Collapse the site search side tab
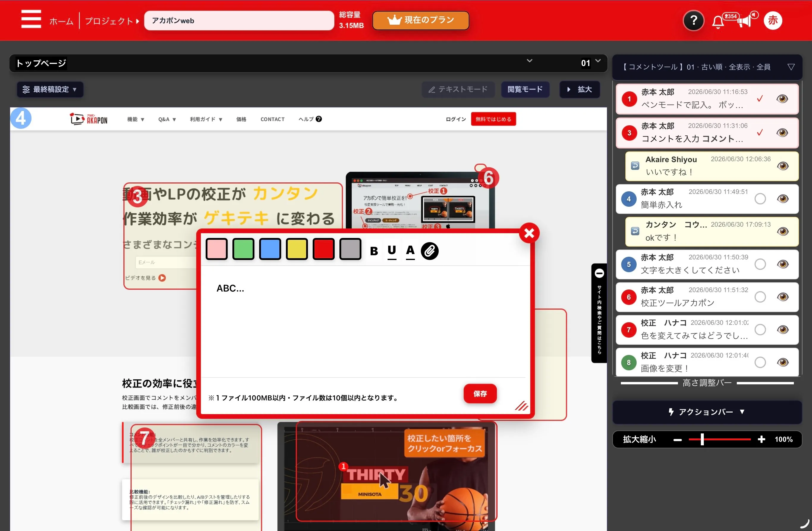The width and height of the screenshot is (812, 531). 599,273
